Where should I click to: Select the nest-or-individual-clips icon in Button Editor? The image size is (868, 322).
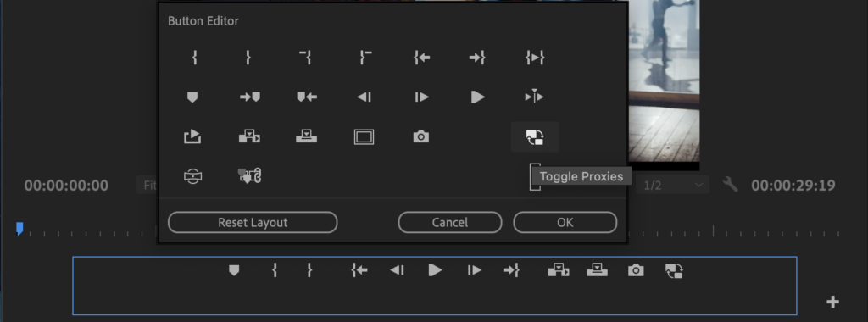pos(249,176)
